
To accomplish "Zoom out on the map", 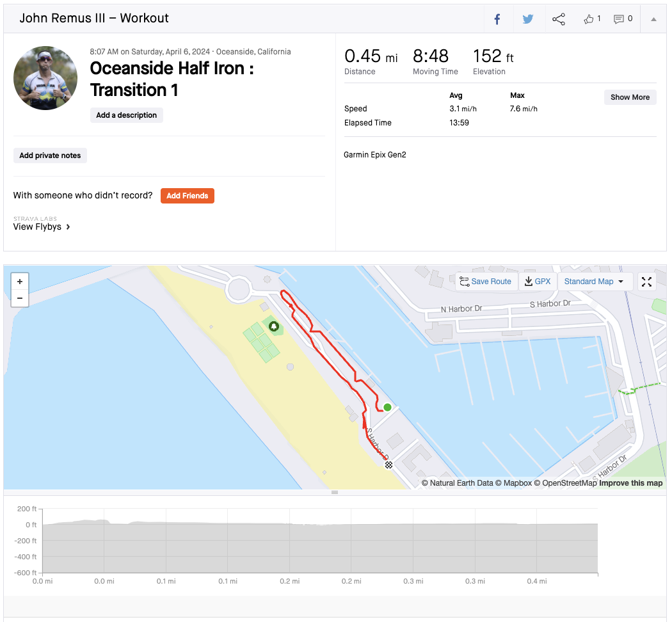I will (20, 298).
